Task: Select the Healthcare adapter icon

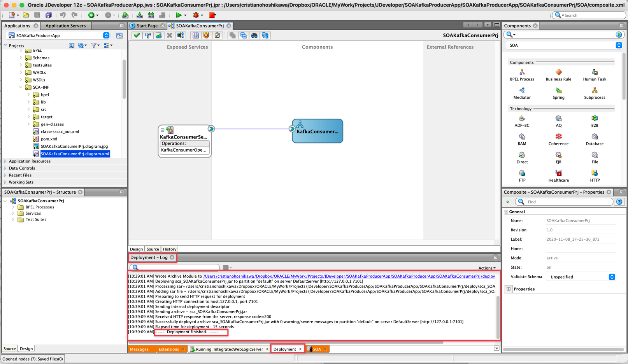Action: click(x=558, y=173)
